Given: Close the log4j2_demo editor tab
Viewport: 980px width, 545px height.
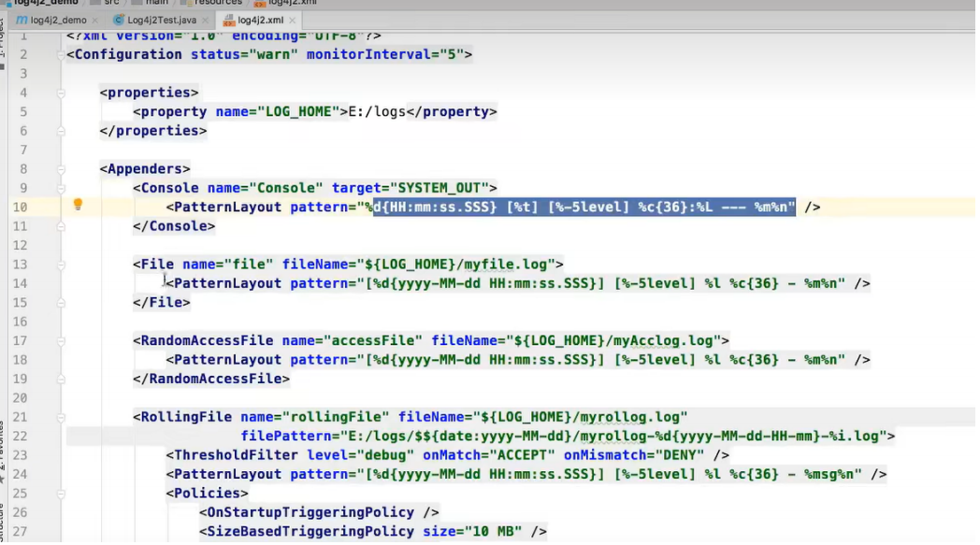Looking at the screenshot, I should point(95,20).
